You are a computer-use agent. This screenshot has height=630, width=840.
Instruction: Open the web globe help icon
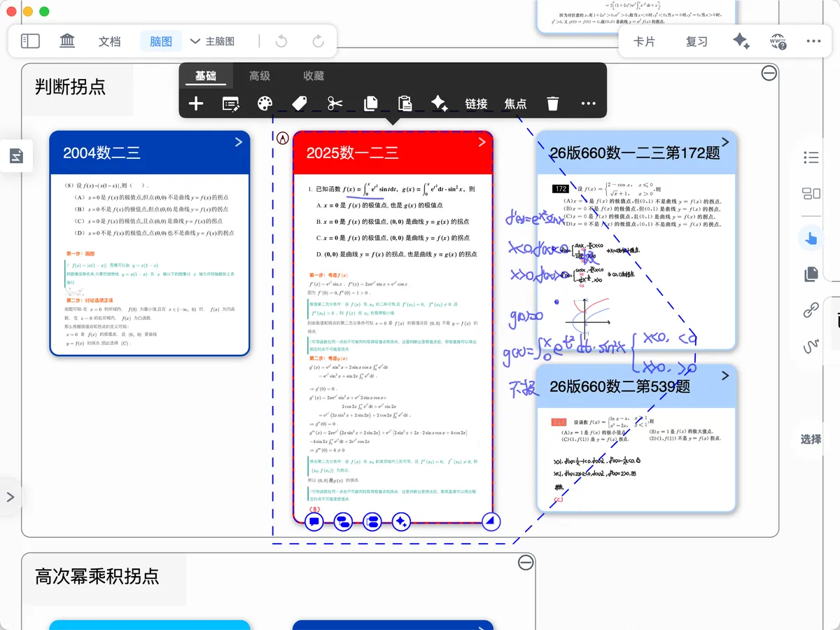click(778, 41)
